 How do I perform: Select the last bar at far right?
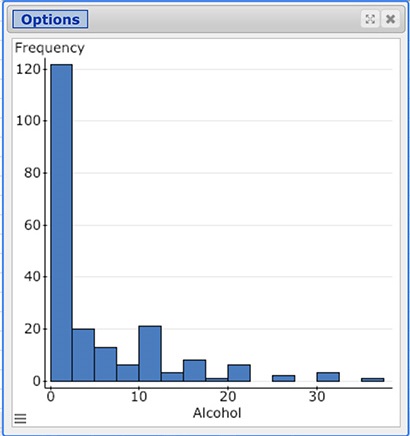(373, 380)
